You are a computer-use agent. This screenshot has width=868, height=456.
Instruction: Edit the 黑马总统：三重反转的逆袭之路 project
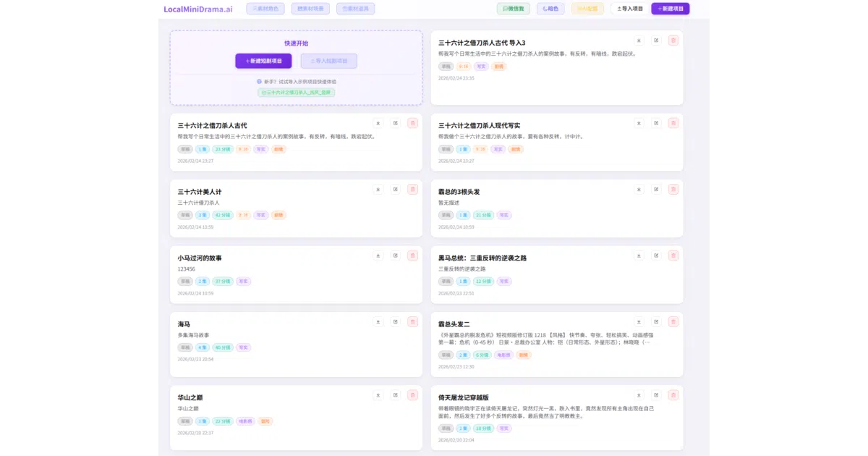click(x=656, y=256)
